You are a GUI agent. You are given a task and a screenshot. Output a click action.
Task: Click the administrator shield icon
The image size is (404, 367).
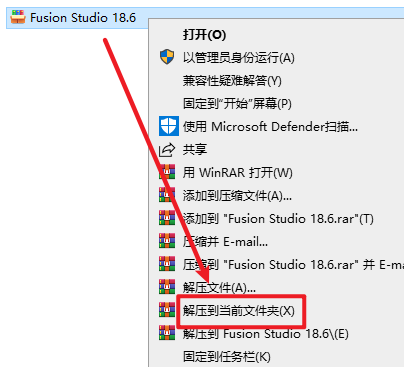click(x=167, y=57)
